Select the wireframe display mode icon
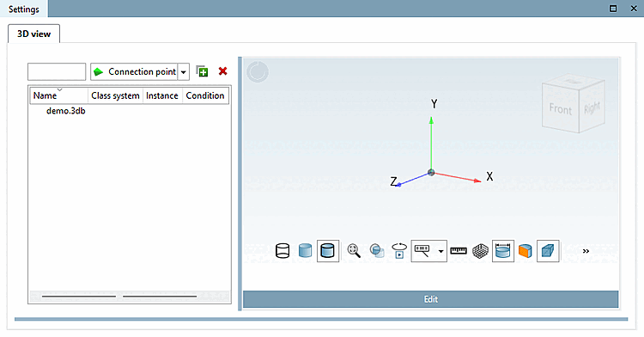The width and height of the screenshot is (644, 337). (x=283, y=251)
